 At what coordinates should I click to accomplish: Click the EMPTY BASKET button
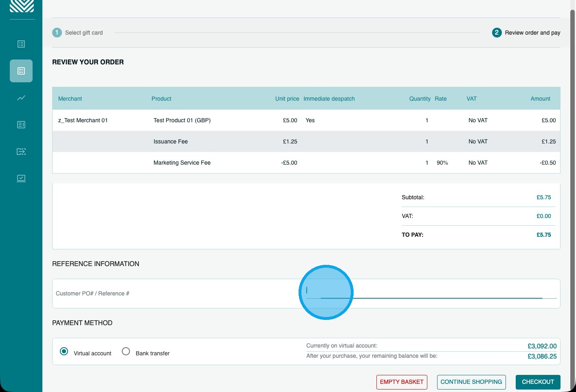coord(402,382)
